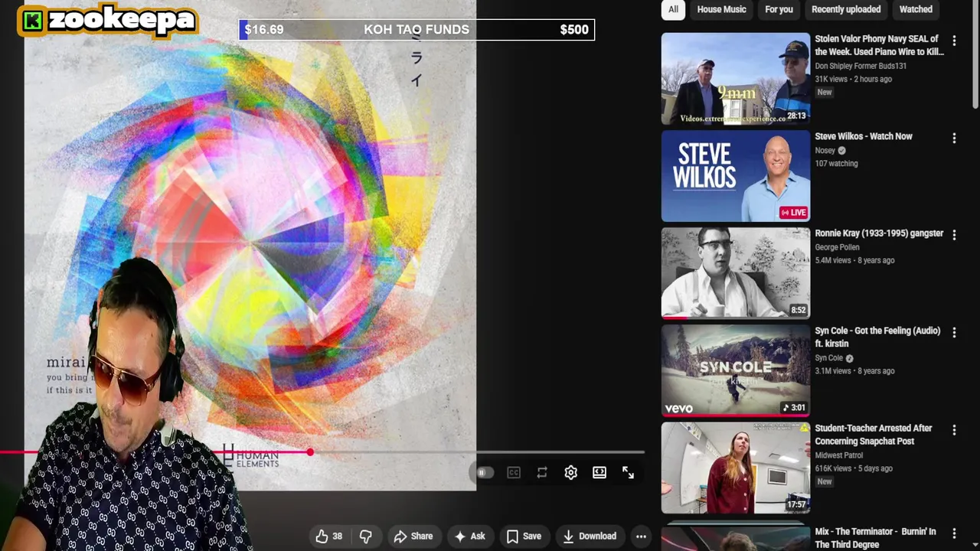This screenshot has width=980, height=551.
Task: Click the $500 goal amount
Action: coord(574,30)
